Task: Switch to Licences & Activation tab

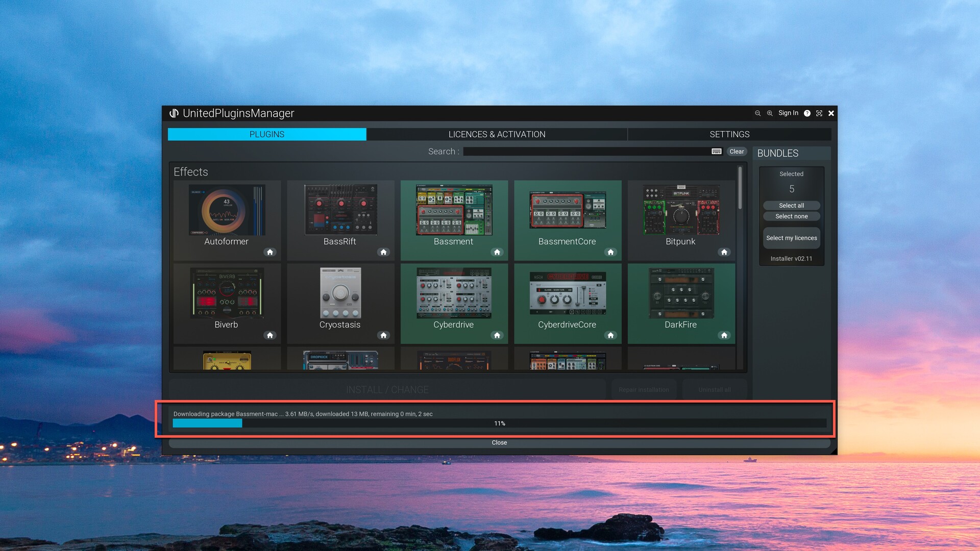Action: click(x=497, y=134)
